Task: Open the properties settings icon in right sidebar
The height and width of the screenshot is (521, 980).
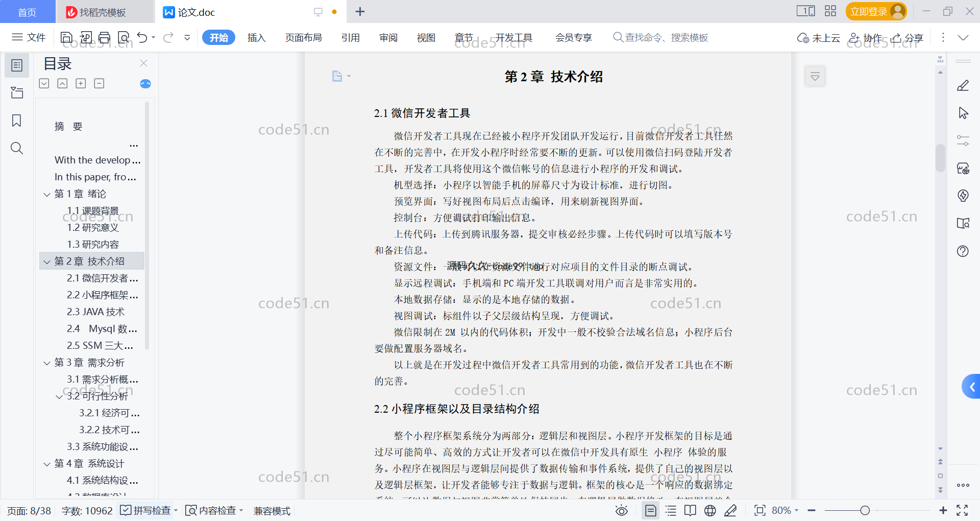Action: click(x=963, y=140)
